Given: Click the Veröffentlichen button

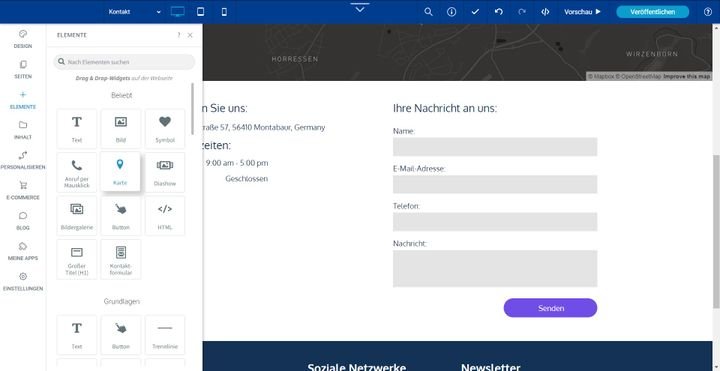Looking at the screenshot, I should [652, 12].
